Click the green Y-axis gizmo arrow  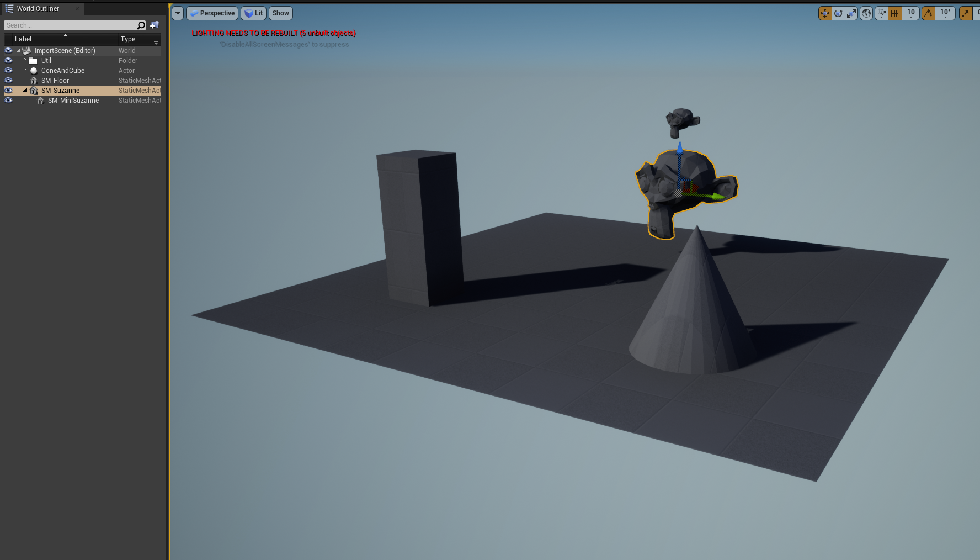(717, 196)
